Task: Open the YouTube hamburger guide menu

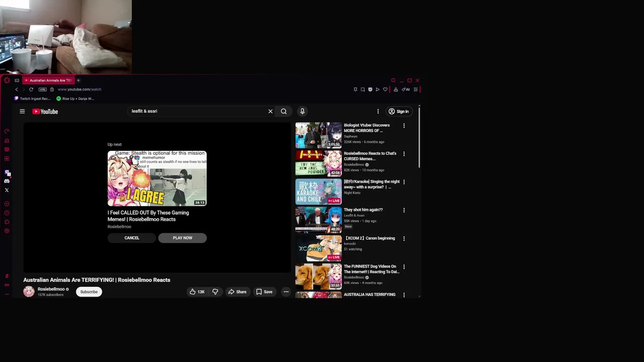Action: pyautogui.click(x=22, y=112)
